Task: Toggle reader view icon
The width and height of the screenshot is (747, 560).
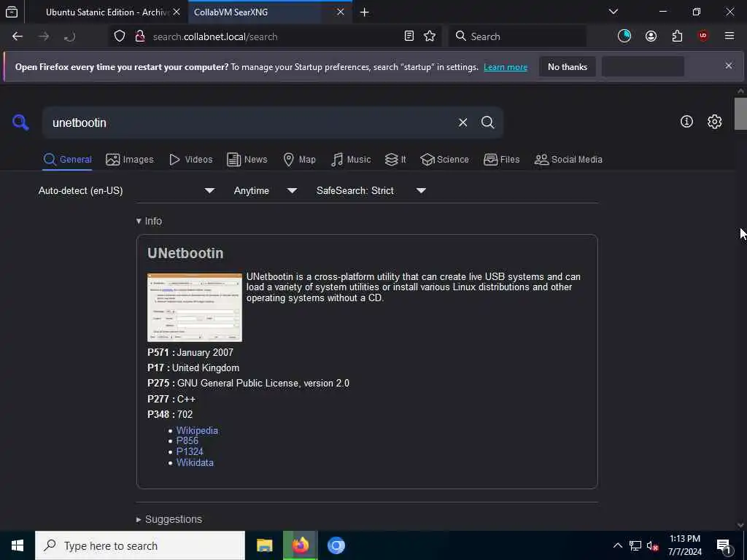Action: (x=409, y=36)
